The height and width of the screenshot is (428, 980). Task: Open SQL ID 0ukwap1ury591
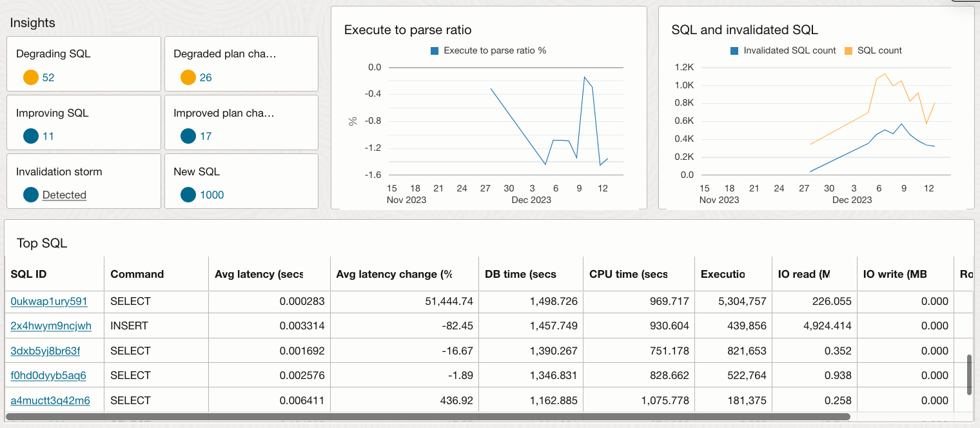(49, 301)
